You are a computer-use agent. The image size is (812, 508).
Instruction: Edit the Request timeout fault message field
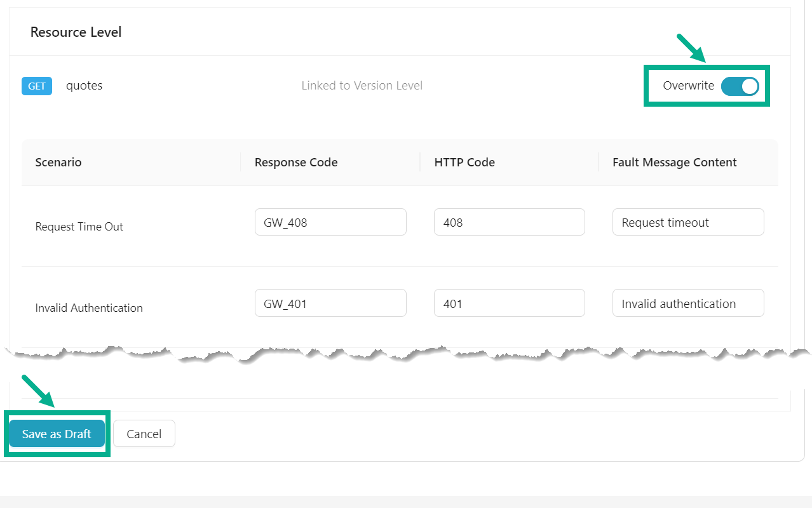(x=687, y=222)
